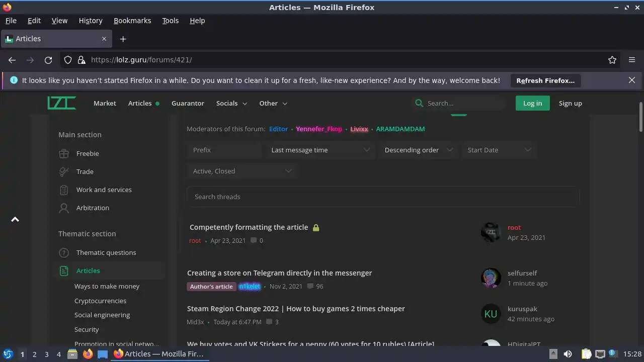
Task: Open moderator Yennefer_Fkop's profile
Action: tap(319, 129)
